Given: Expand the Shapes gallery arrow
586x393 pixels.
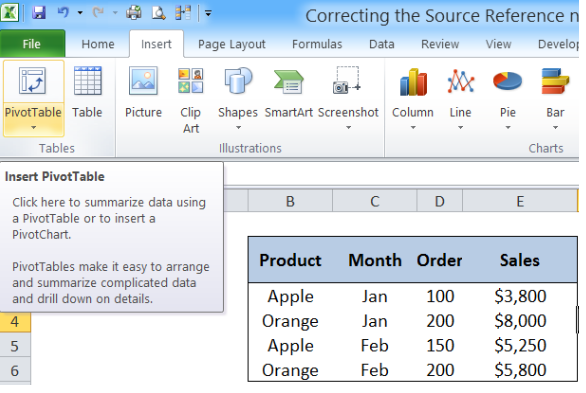Looking at the screenshot, I should tap(238, 127).
